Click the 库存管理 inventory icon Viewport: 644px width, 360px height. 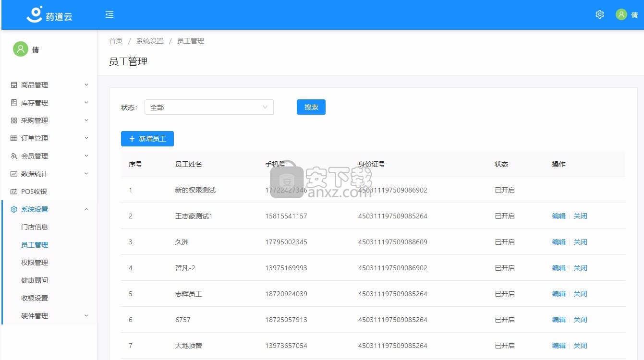14,103
